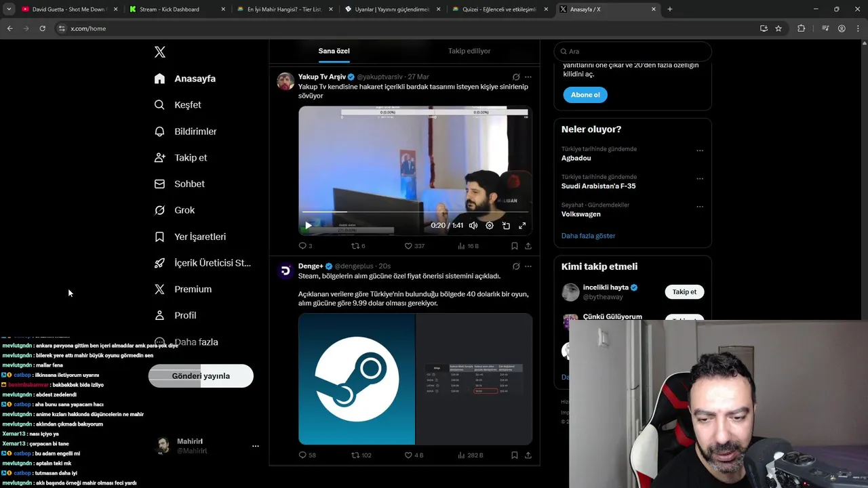Viewport: 868px width, 488px height.
Task: Open Denge+ profile avatar
Action: [x=285, y=271]
